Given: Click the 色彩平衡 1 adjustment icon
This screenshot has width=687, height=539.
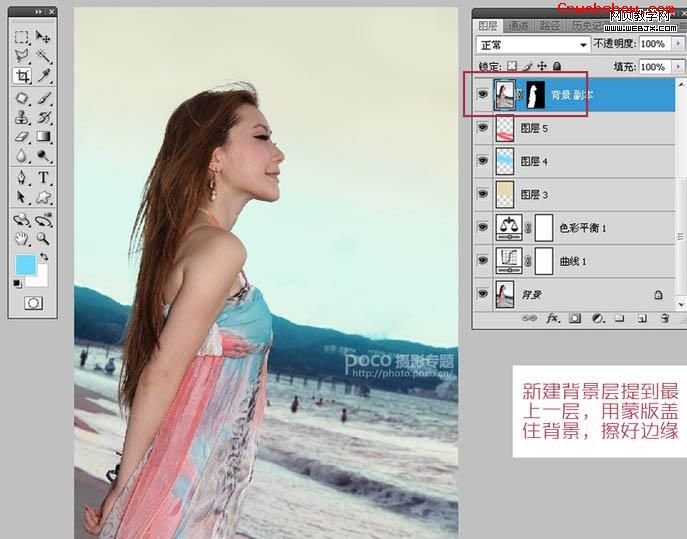Looking at the screenshot, I should coord(509,227).
